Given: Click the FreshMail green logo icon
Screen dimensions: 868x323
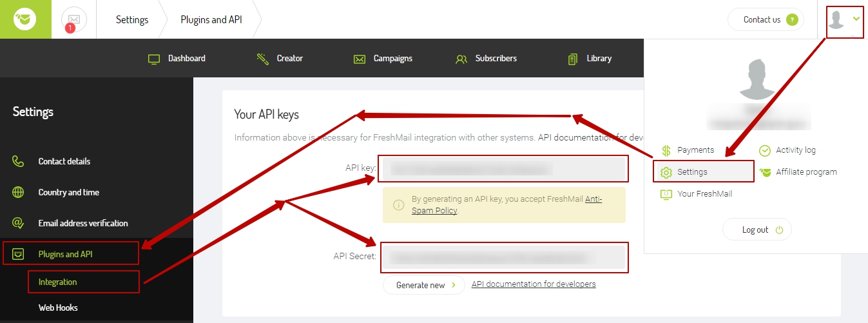Looking at the screenshot, I should point(25,19).
